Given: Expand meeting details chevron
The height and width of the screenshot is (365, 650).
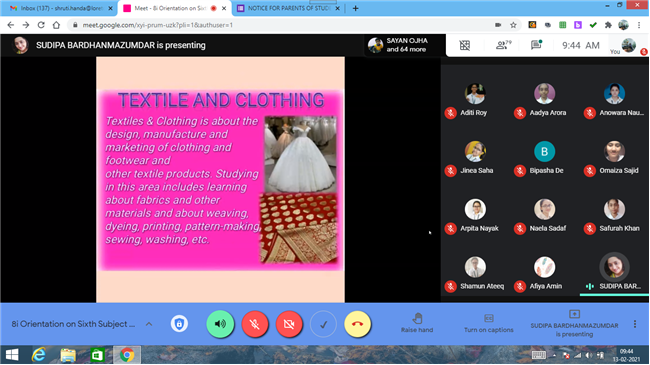Looking at the screenshot, I should coord(149,324).
